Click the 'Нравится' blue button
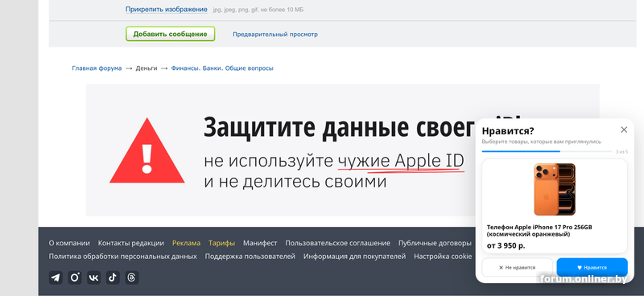The image size is (644, 296). click(592, 267)
